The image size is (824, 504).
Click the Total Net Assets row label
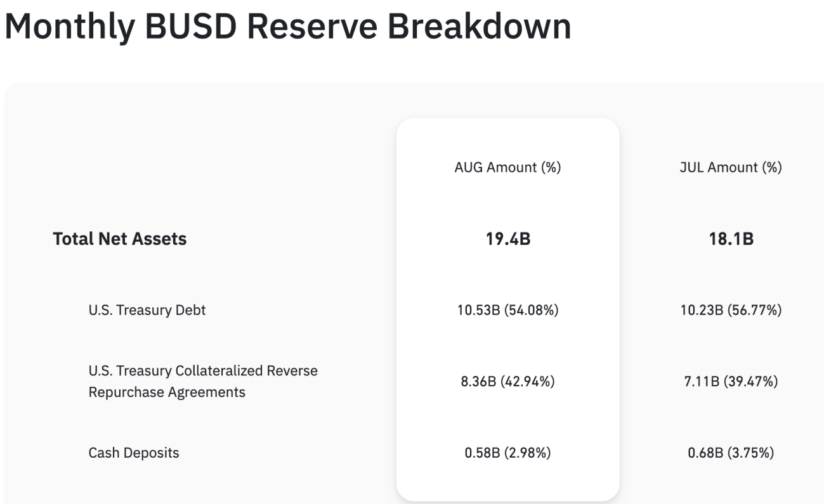point(119,239)
